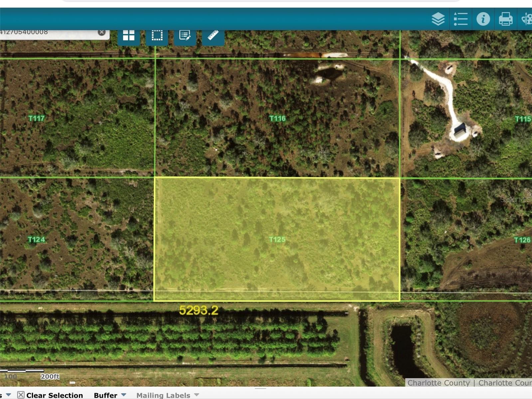Open the draw and edit notes tool

click(185, 35)
